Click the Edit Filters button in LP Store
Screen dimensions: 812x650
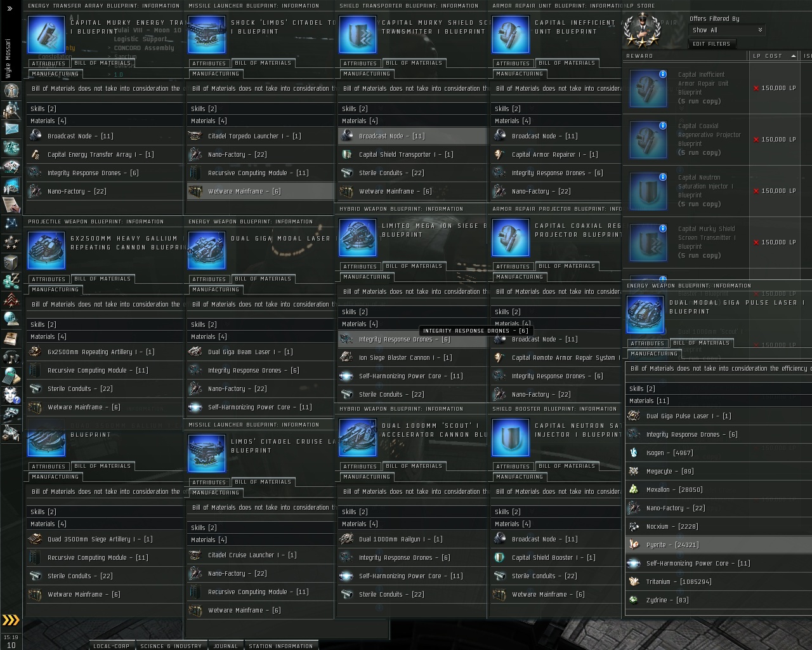[x=711, y=44]
